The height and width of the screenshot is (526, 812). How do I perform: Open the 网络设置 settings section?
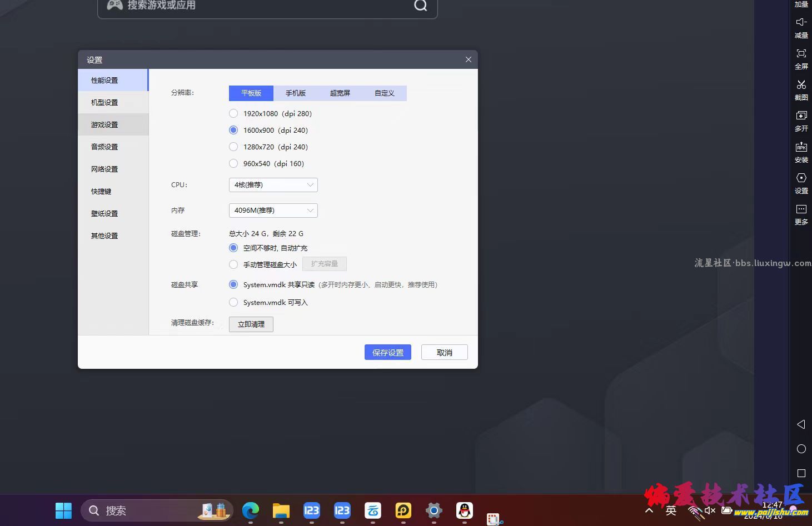tap(104, 169)
